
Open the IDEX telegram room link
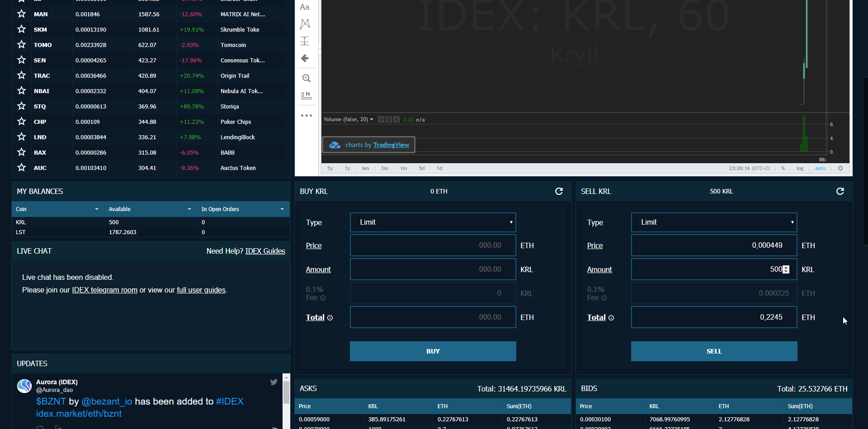click(x=105, y=290)
